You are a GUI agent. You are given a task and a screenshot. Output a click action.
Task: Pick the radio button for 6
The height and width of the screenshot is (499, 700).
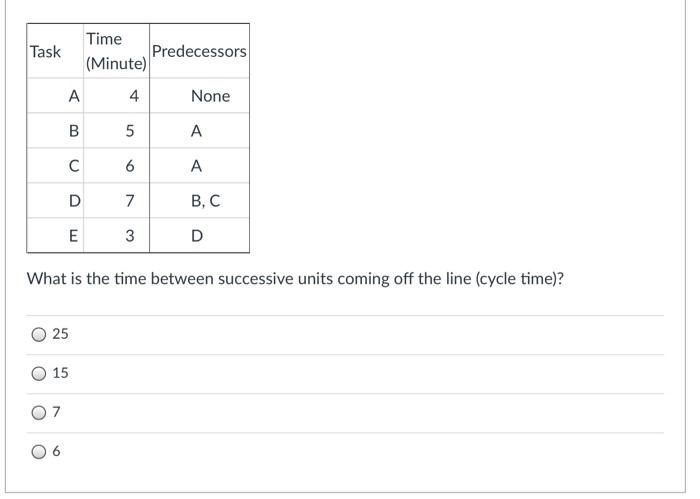[x=39, y=452]
